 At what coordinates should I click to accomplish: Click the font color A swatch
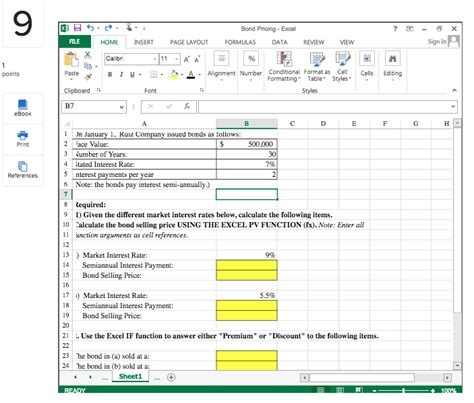click(191, 75)
